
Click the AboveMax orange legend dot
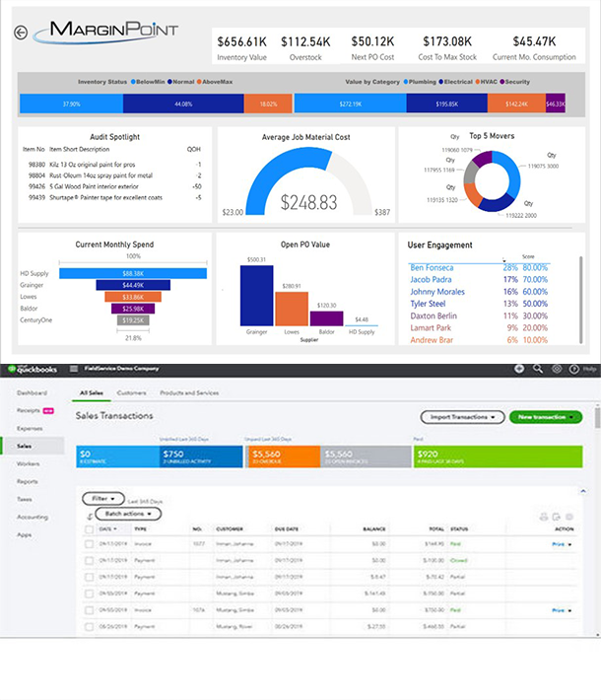coord(199,82)
